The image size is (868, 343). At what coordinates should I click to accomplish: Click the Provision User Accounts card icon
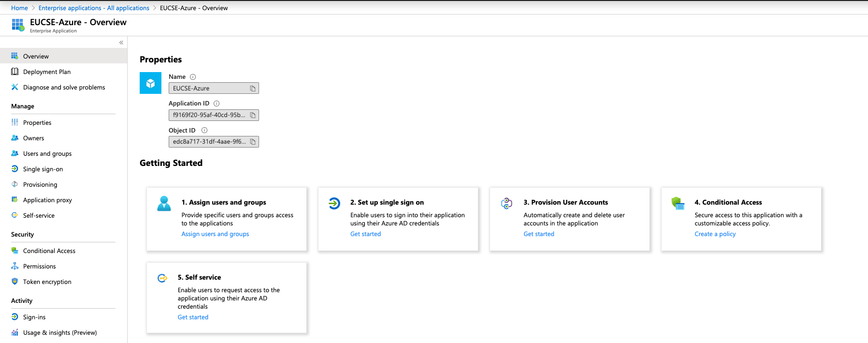pos(506,203)
